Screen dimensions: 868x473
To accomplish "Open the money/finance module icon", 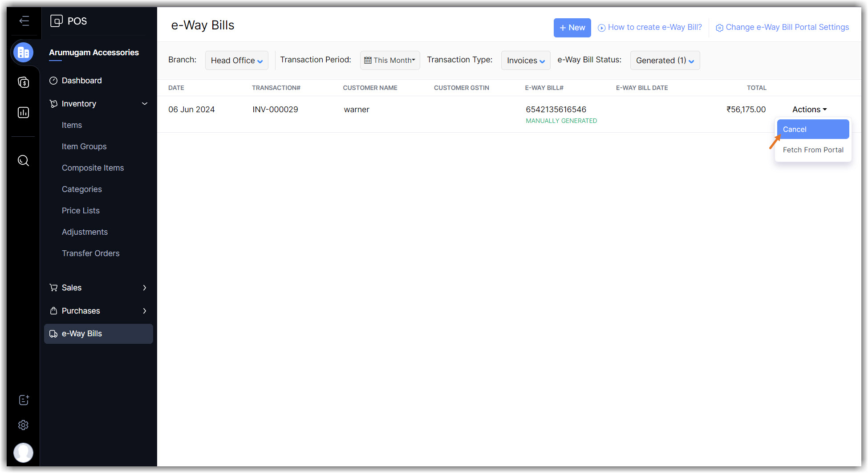I will [24, 82].
